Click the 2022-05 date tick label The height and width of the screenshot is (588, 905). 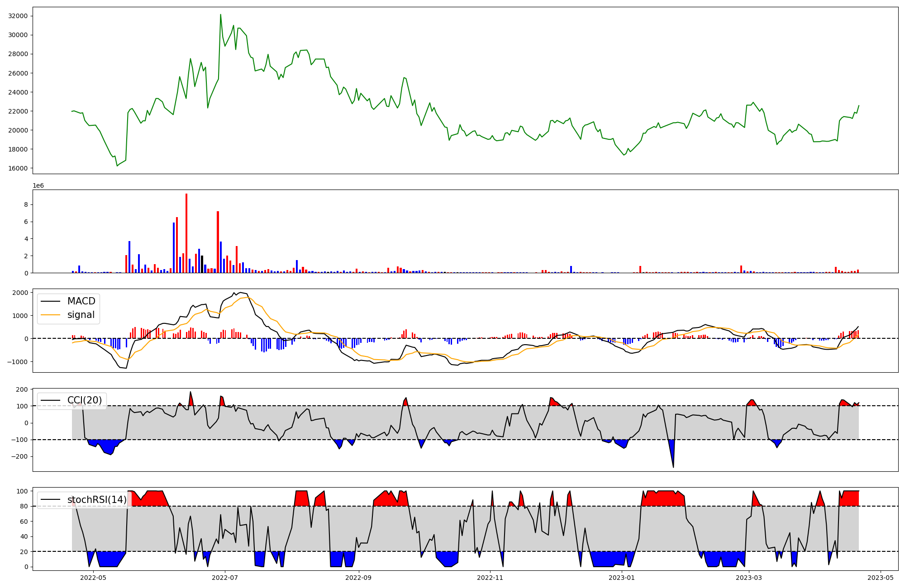pyautogui.click(x=93, y=578)
